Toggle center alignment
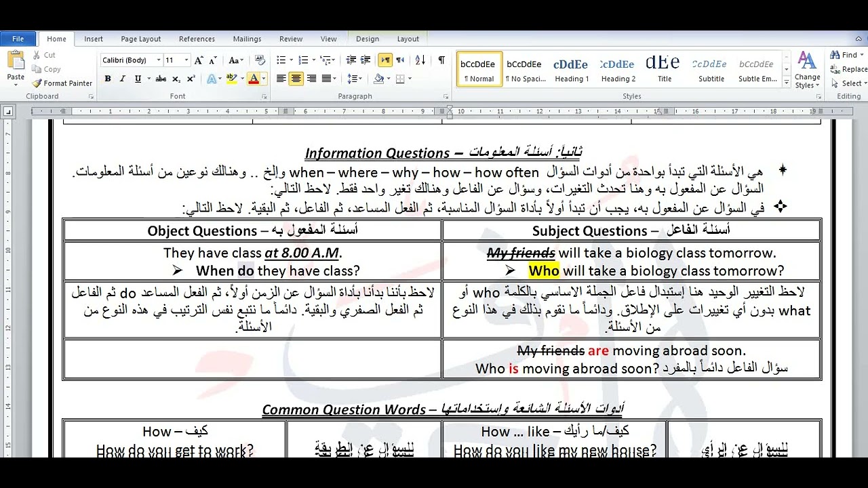This screenshot has height=488, width=868. point(296,79)
